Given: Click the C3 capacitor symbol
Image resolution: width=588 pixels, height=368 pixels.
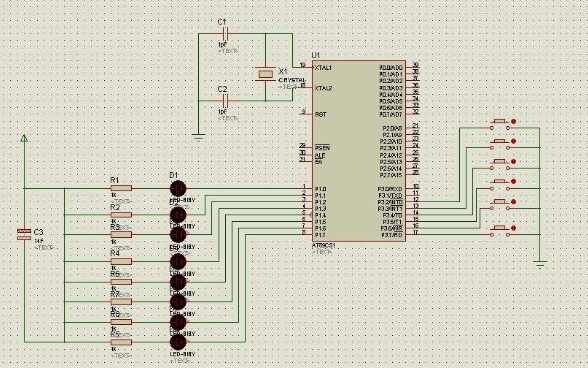Looking at the screenshot, I should (24, 234).
